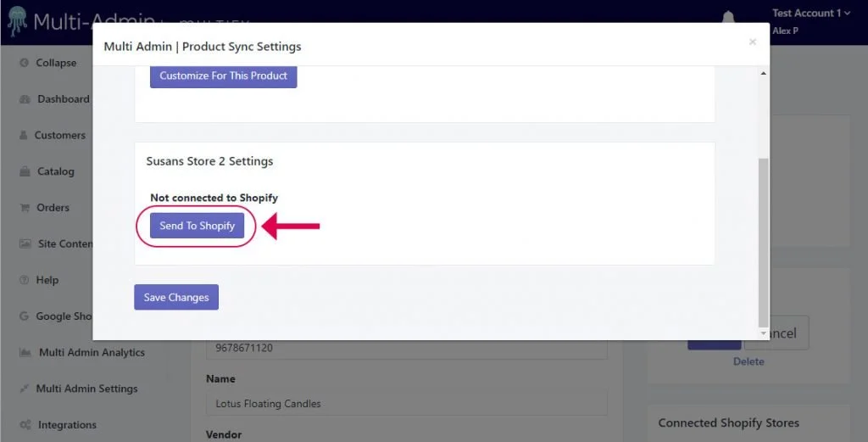Image resolution: width=868 pixels, height=442 pixels.
Task: Click the dialog scrollbar down arrow
Action: pos(764,333)
